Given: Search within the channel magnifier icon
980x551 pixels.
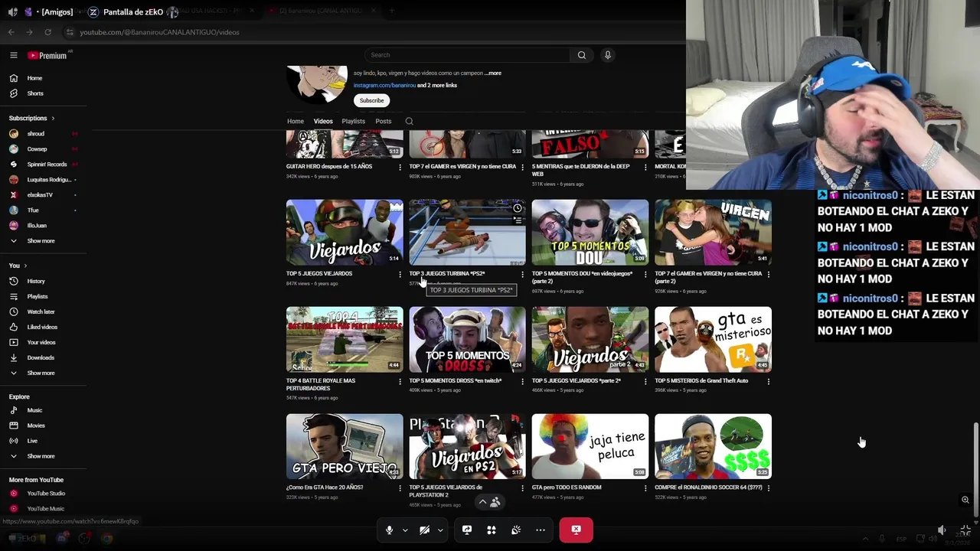Looking at the screenshot, I should pyautogui.click(x=409, y=121).
